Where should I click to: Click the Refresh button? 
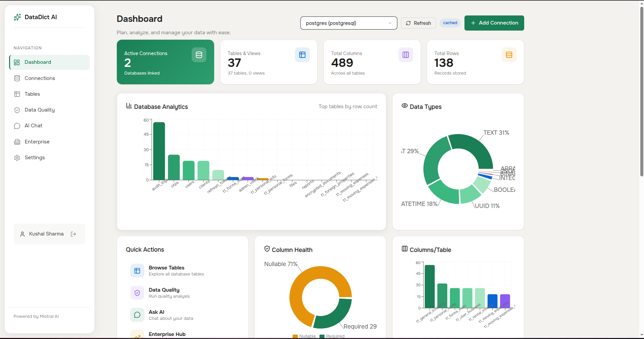(x=418, y=23)
